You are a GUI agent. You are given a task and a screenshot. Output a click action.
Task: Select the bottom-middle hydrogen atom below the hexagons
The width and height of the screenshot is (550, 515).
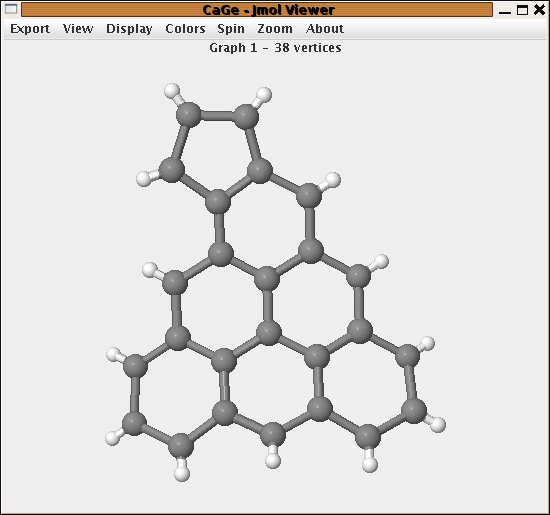[x=273, y=460]
